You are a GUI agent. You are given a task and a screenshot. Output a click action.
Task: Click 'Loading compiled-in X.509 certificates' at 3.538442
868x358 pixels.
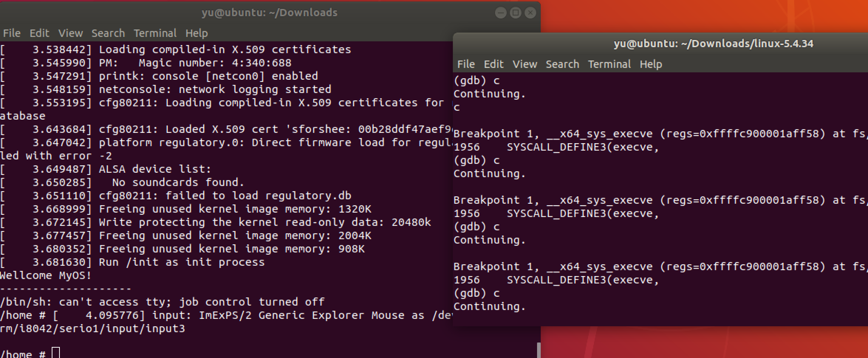[x=225, y=49]
